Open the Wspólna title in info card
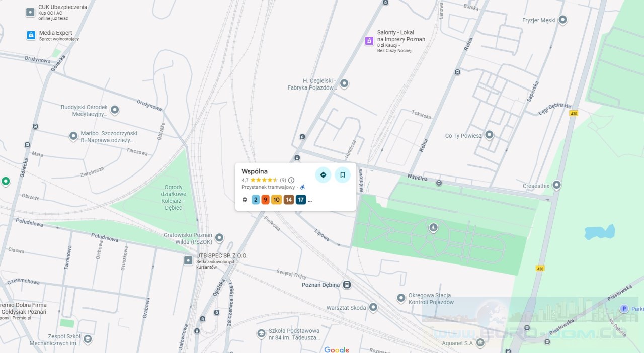This screenshot has width=644, height=353. [x=255, y=171]
